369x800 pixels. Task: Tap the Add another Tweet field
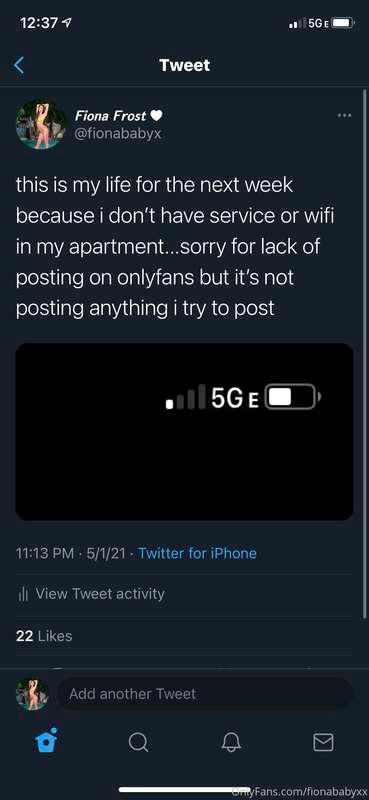[x=205, y=694]
